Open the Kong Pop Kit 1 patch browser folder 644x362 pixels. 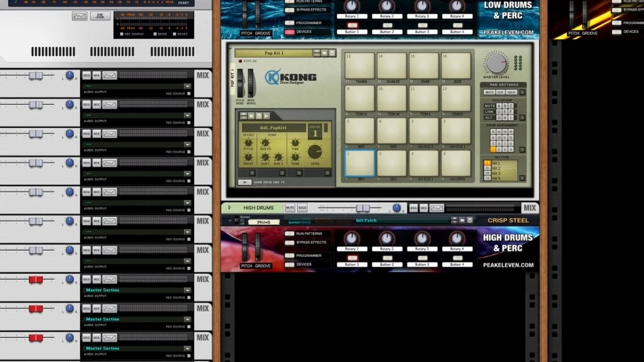coord(324,53)
